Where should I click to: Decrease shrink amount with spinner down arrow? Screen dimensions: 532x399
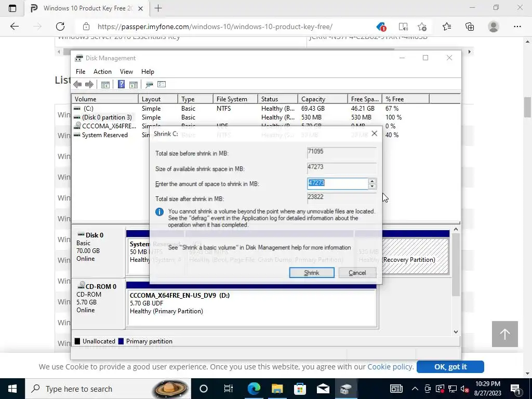(x=372, y=186)
